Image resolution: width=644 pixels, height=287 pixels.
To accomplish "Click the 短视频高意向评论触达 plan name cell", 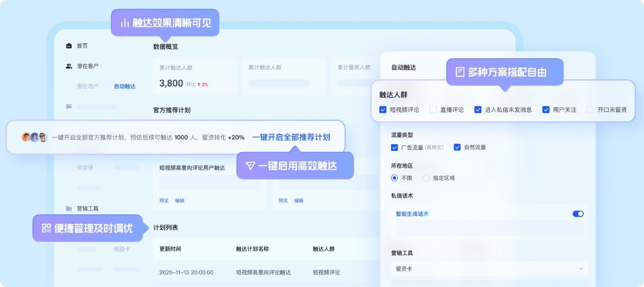I will point(263,273).
